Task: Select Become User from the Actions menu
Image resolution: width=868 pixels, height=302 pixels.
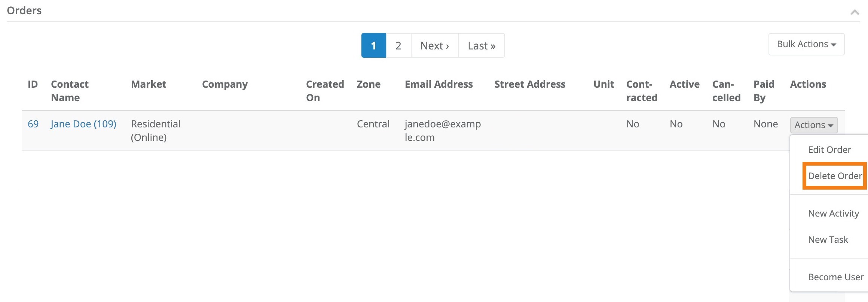Action: [x=836, y=277]
